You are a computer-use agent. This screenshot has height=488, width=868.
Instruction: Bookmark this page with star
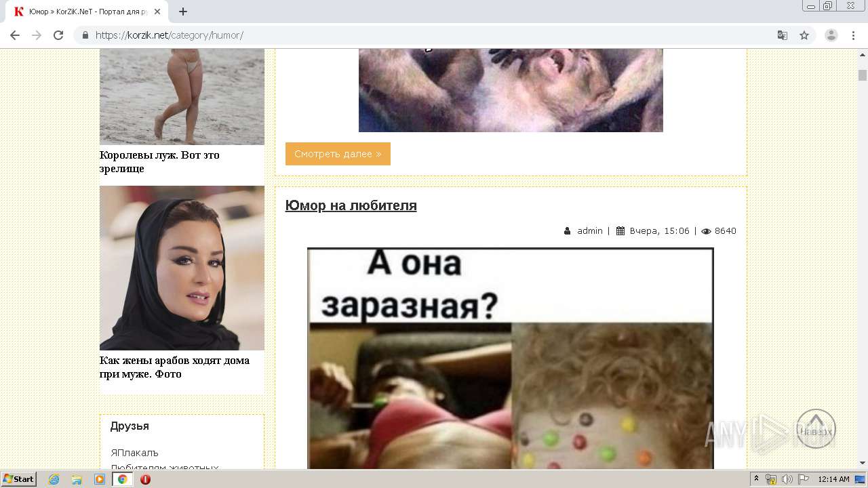(804, 35)
